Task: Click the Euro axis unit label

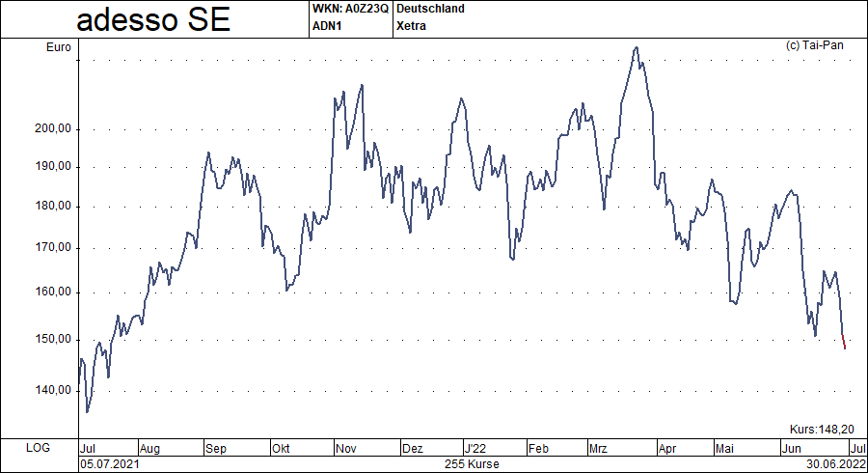Action: [x=59, y=47]
